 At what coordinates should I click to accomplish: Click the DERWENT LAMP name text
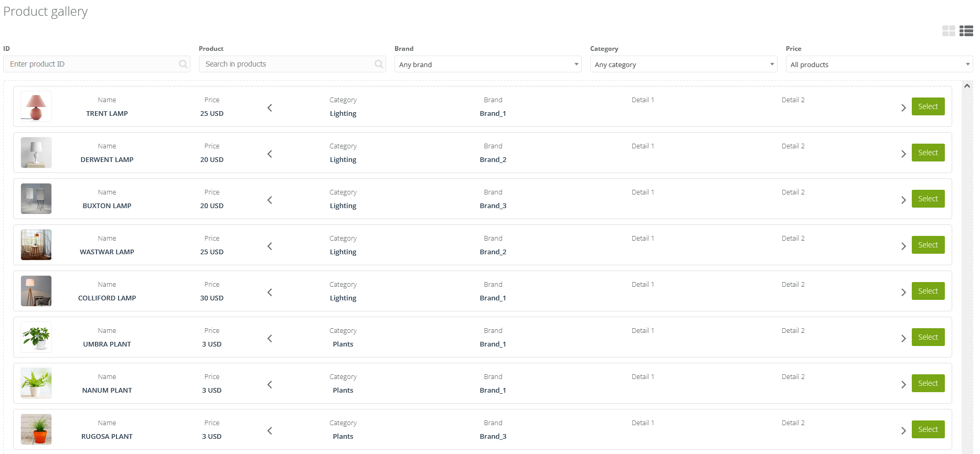[107, 159]
